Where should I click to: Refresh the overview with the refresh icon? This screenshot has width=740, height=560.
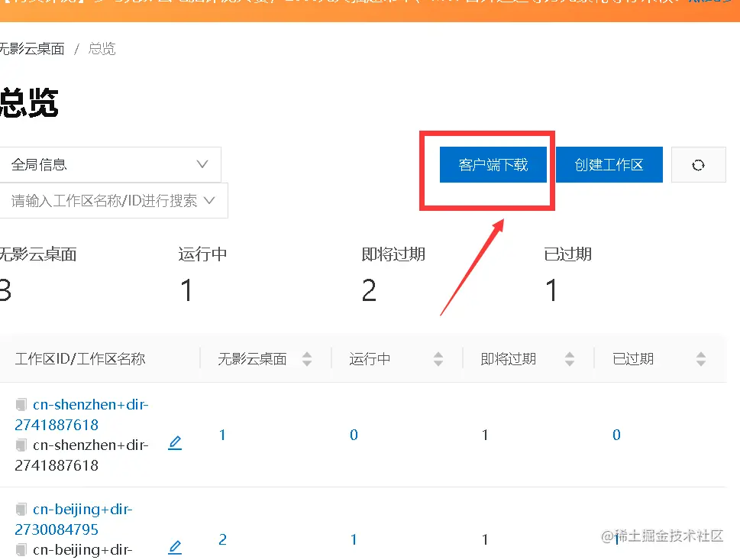[x=698, y=165]
